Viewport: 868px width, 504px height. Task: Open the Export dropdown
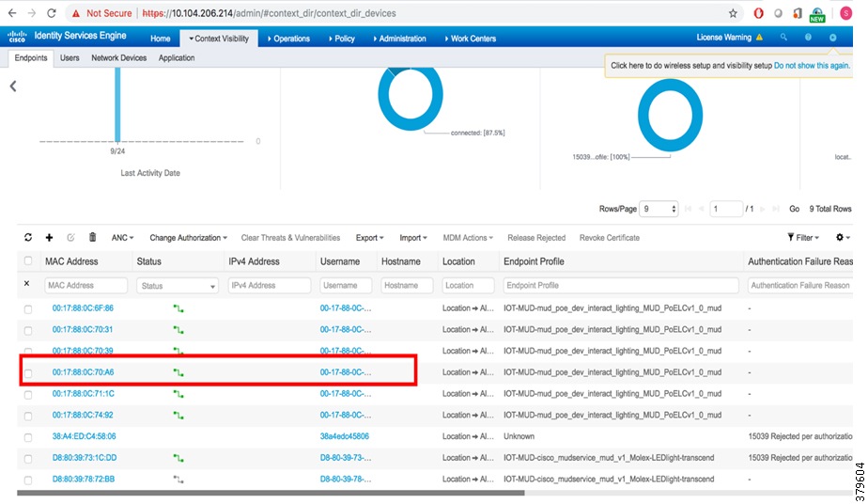(369, 238)
